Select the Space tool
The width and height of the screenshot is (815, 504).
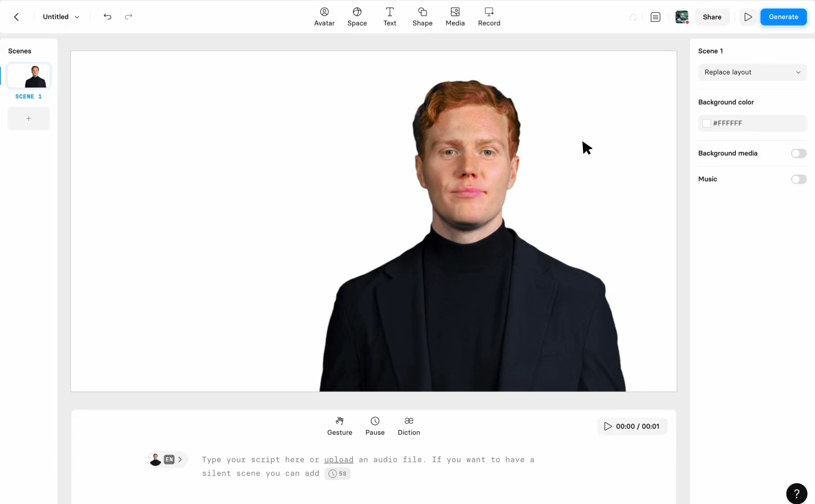tap(357, 17)
